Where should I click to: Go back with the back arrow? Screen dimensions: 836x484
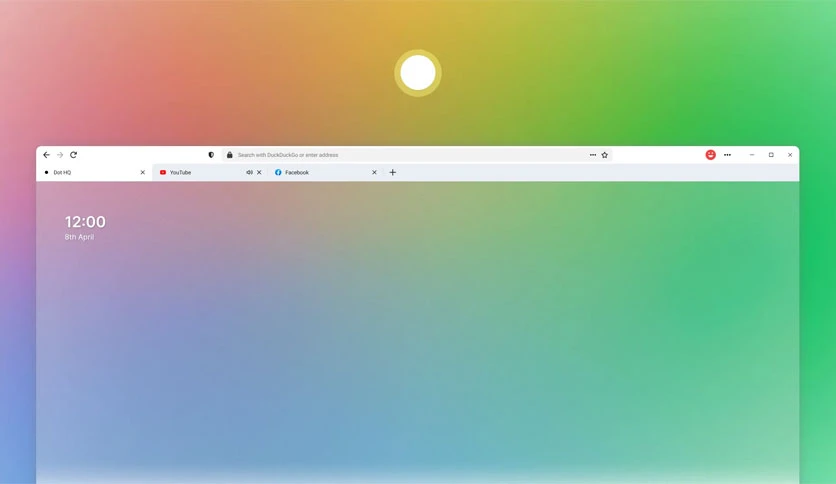(x=46, y=155)
